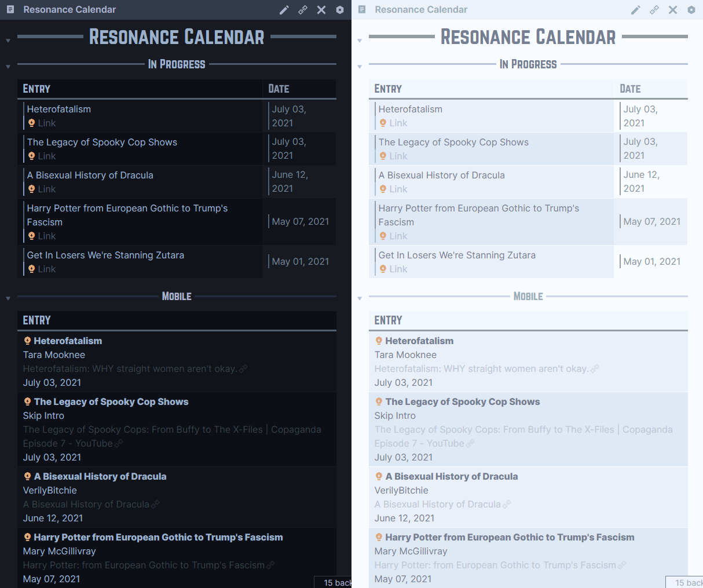Open the settings icon in dark pane header
703x588 pixels.
[340, 9]
